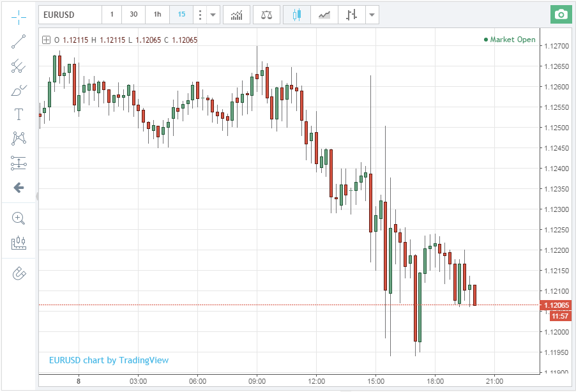Select the brush drawing tool

(19, 91)
